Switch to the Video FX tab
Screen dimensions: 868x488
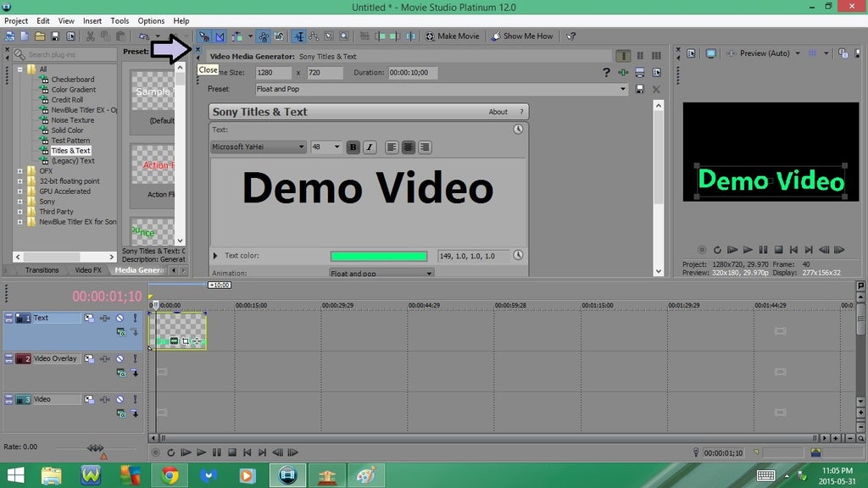tap(88, 270)
